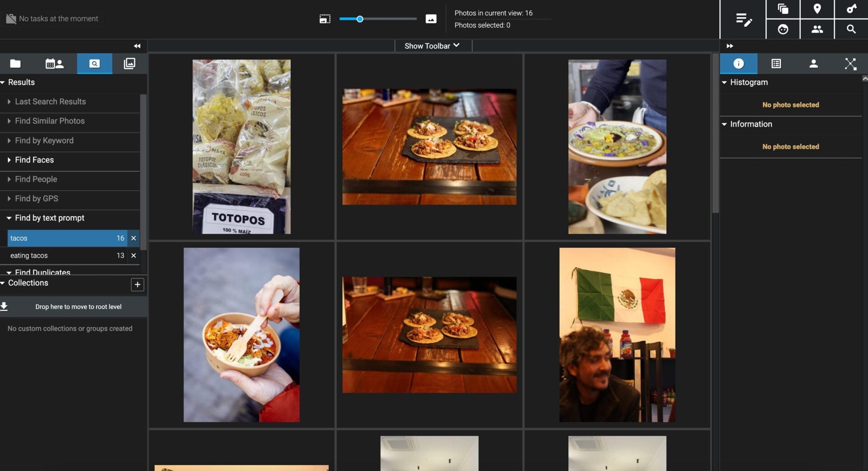The image size is (868, 471).
Task: Collapse the left sidebar with the double arrows
Action: pos(137,46)
